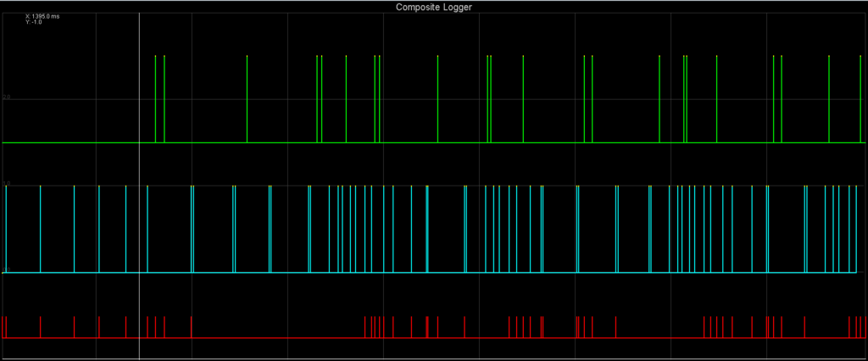Viewport: 868px width, 361px height.
Task: Click the 'Composite Logger' chart title
Action: [433, 7]
